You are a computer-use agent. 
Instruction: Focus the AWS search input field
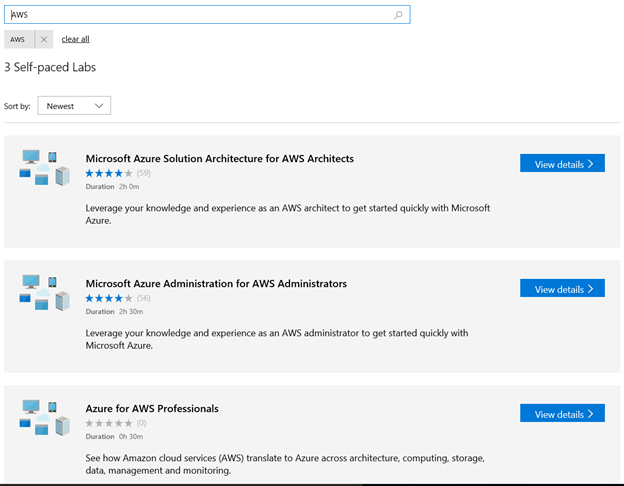tap(207, 15)
